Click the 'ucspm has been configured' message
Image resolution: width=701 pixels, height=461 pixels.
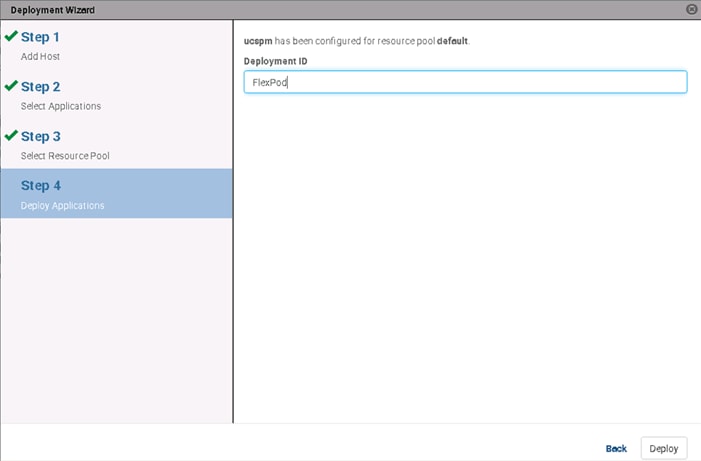pos(356,41)
